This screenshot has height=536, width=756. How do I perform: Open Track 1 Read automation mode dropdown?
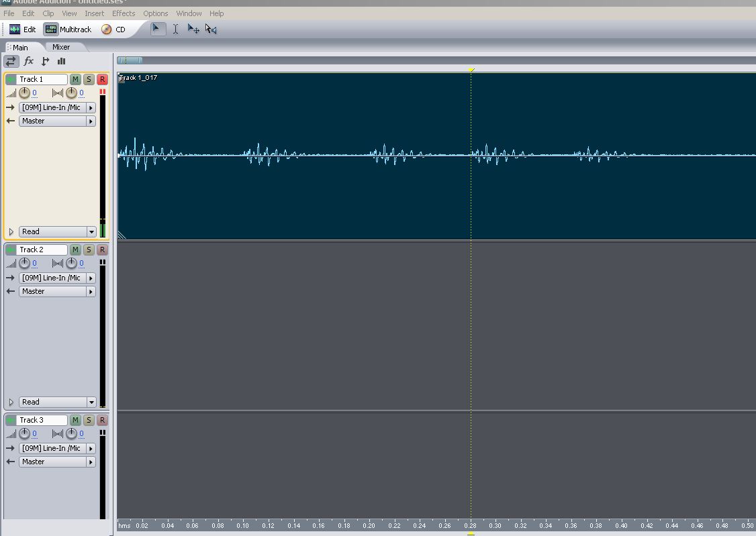pos(91,232)
